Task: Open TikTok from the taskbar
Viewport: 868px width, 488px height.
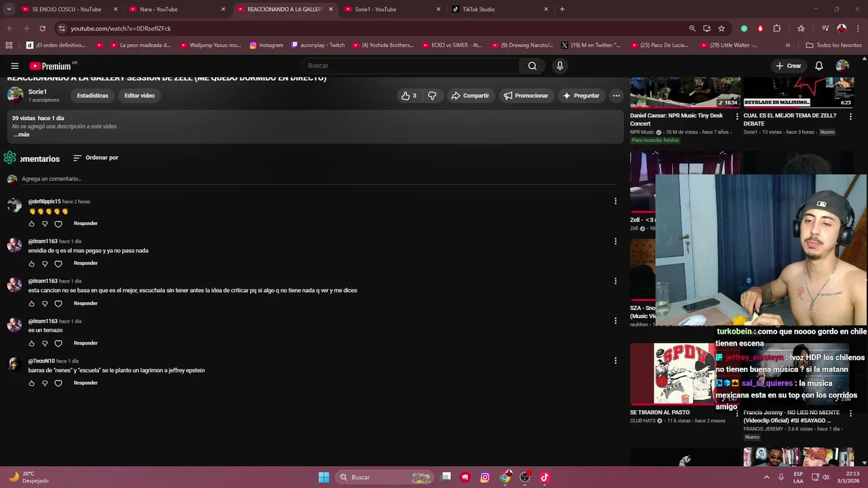Action: (x=545, y=477)
